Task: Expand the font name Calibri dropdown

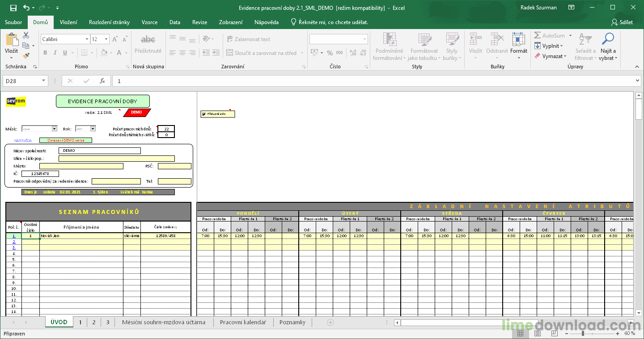Action: (x=87, y=39)
